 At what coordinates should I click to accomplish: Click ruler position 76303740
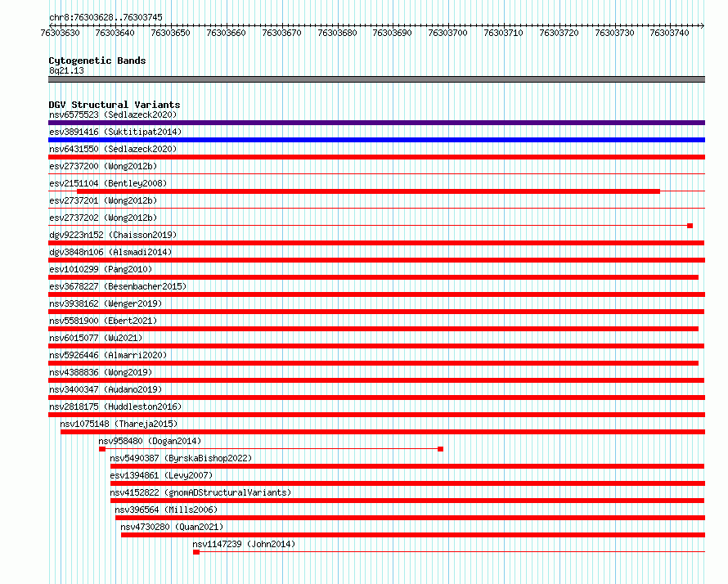point(669,33)
